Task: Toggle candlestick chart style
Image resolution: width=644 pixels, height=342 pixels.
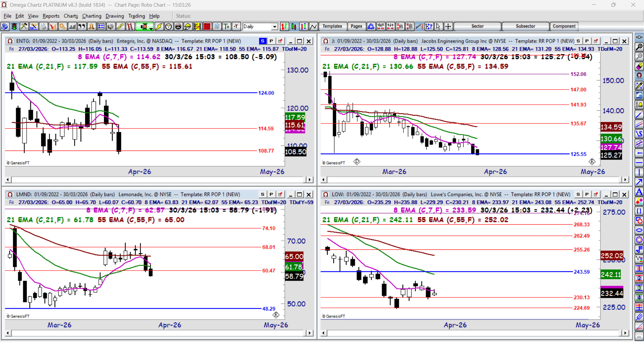Action: tap(294, 26)
